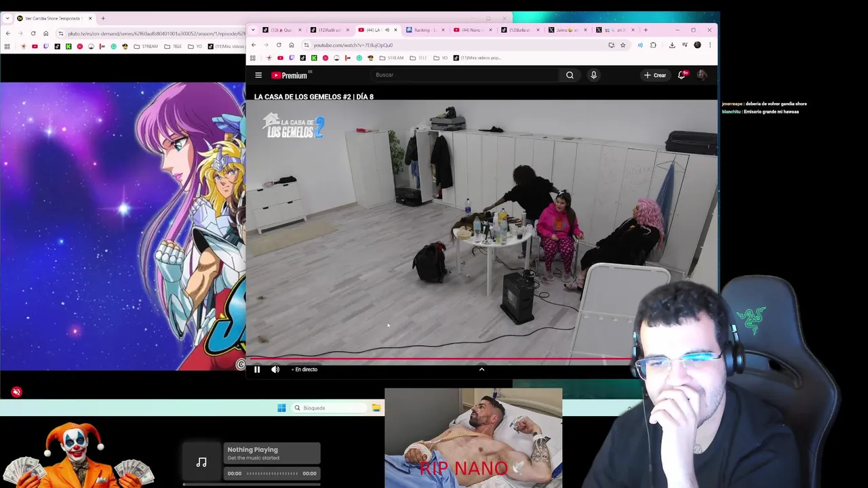Reload the Pluto TV page
Image resolution: width=868 pixels, height=488 pixels.
click(x=33, y=33)
